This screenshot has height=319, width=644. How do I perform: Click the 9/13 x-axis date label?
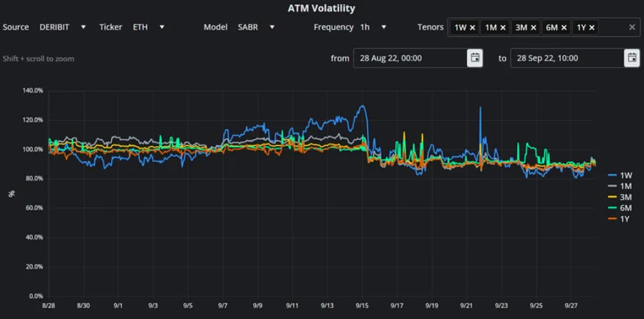pyautogui.click(x=327, y=306)
